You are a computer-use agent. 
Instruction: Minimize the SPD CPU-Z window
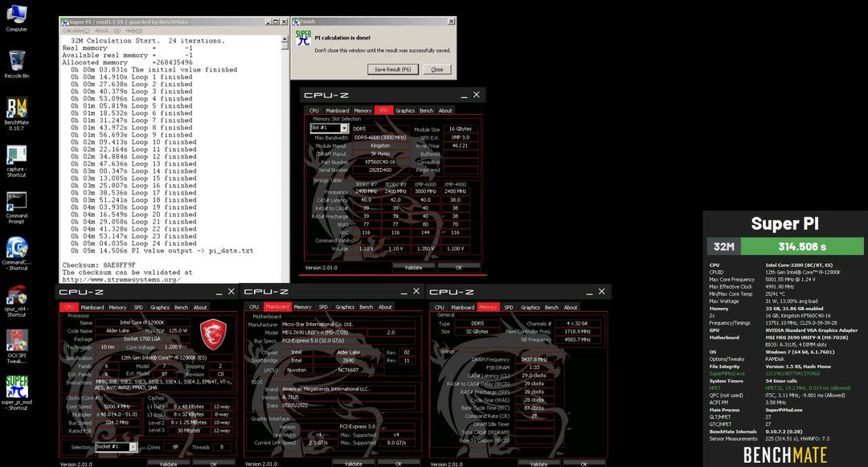pyautogui.click(x=464, y=95)
